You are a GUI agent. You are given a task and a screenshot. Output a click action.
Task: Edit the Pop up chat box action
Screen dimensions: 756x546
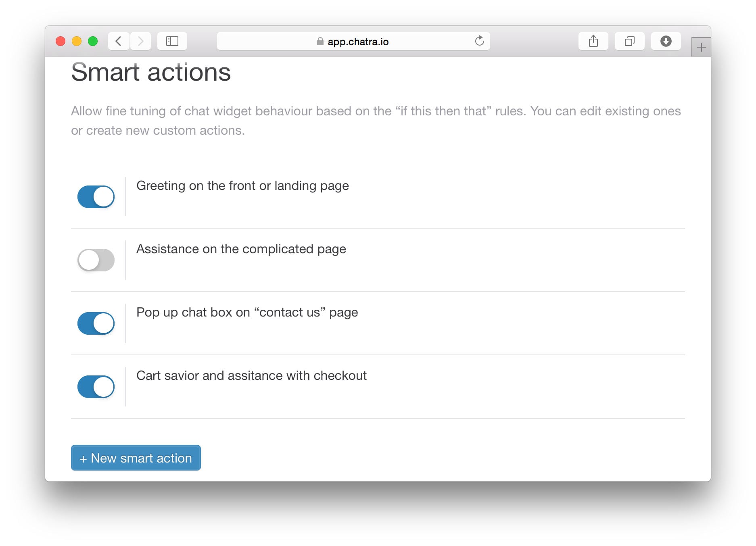click(x=247, y=313)
